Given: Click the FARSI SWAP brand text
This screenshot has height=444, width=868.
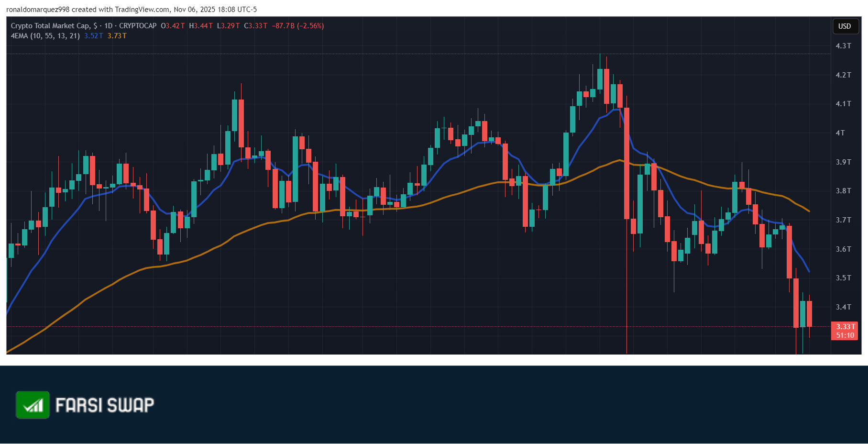Looking at the screenshot, I should 105,405.
